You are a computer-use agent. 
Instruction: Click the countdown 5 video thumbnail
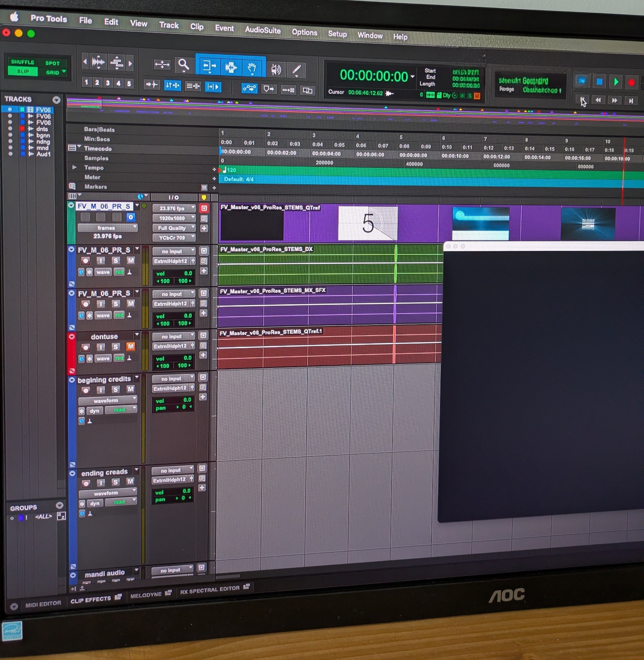pos(368,223)
